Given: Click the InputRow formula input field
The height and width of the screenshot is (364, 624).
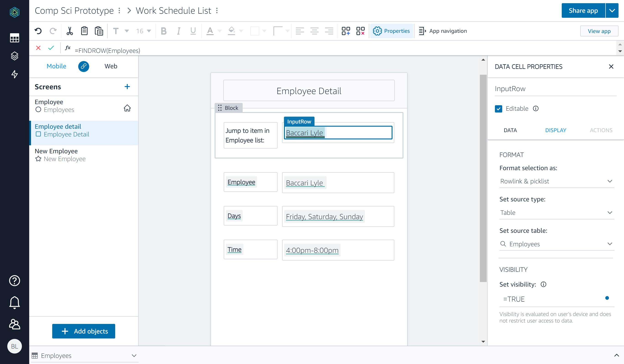Looking at the screenshot, I should (x=338, y=133).
